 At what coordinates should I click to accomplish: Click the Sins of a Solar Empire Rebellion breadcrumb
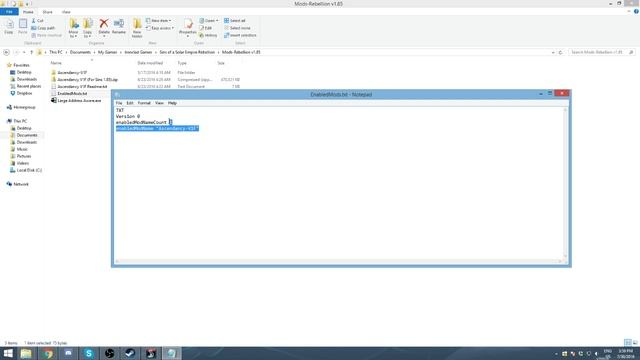187,52
